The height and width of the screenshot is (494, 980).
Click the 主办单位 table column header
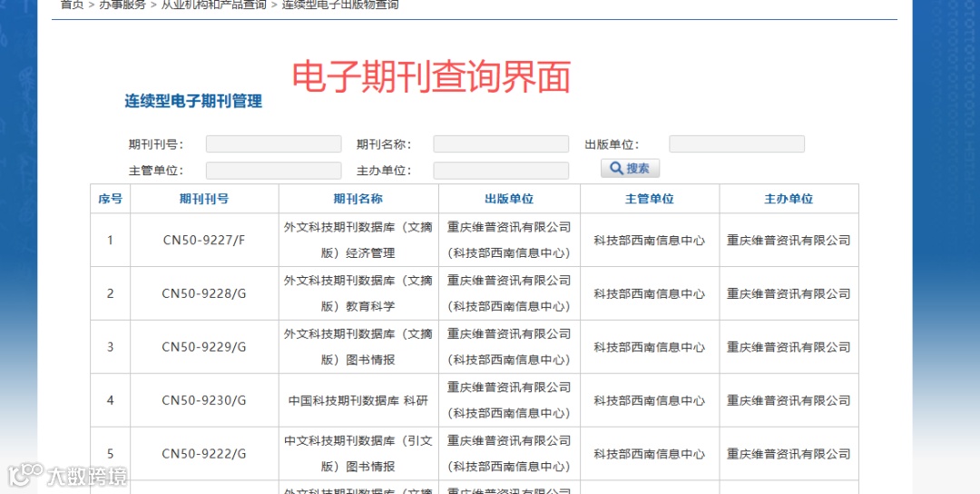click(x=789, y=199)
